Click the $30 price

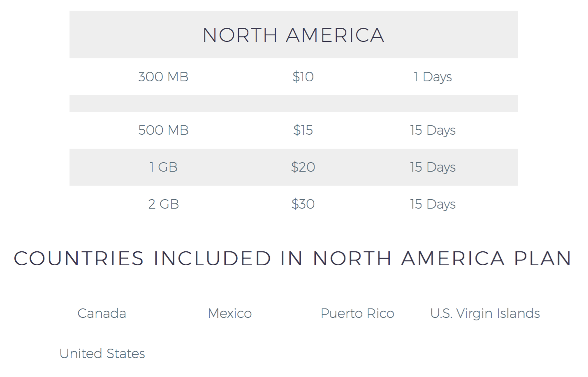click(303, 204)
